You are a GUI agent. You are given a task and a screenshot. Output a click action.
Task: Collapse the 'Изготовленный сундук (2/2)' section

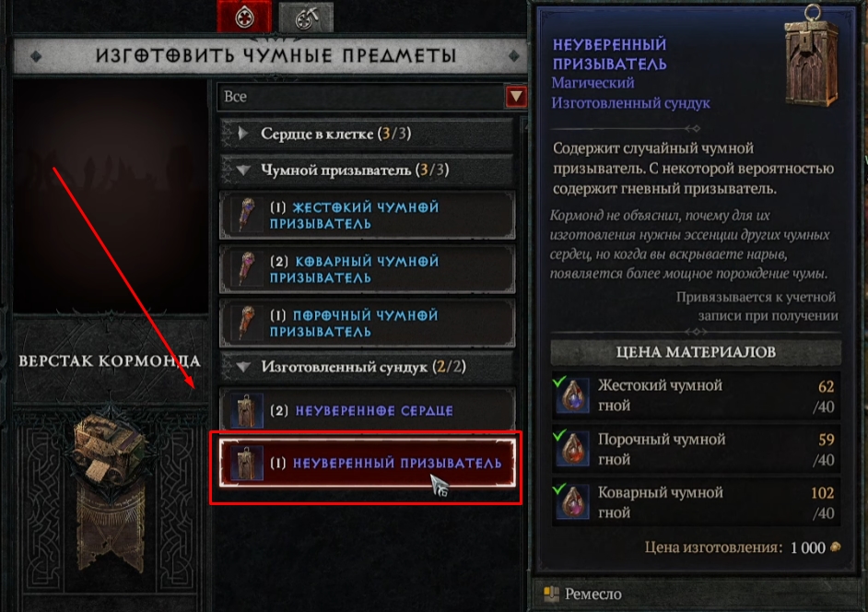[x=367, y=367]
